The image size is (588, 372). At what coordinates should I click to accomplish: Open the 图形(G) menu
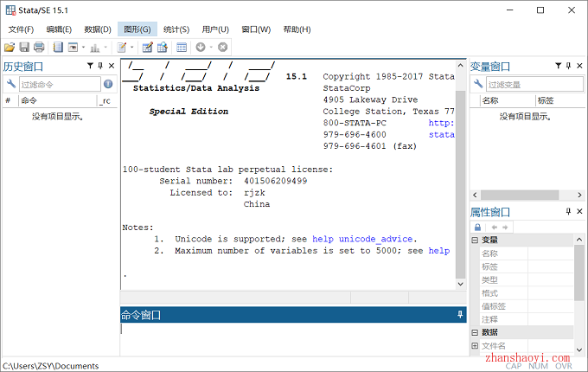(137, 29)
